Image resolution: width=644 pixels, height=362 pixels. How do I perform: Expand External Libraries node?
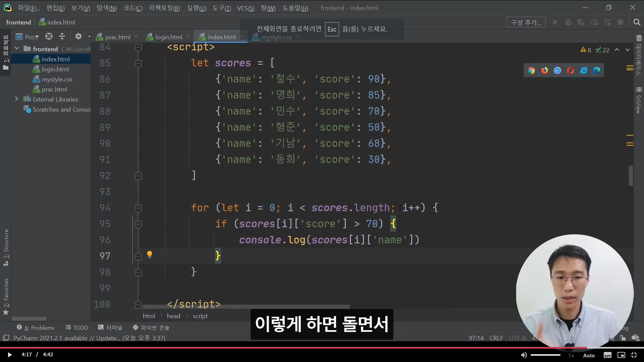[x=16, y=99]
